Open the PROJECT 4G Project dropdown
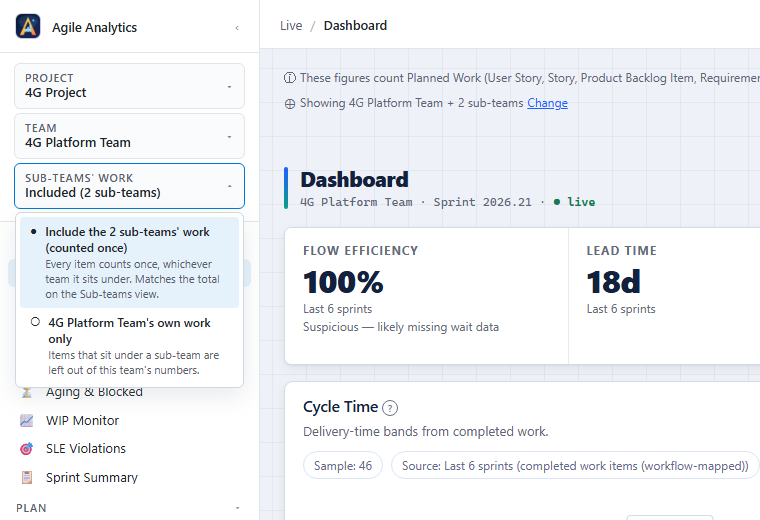760x520 pixels. (129, 86)
